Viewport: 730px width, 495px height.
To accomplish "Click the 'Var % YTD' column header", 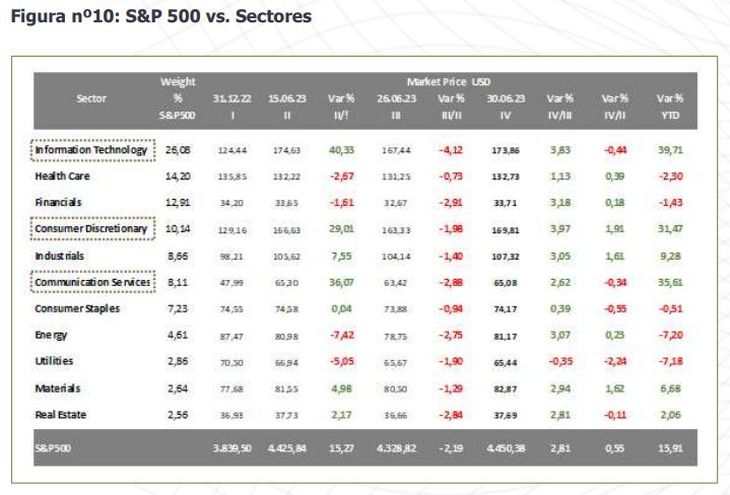I will pos(669,106).
